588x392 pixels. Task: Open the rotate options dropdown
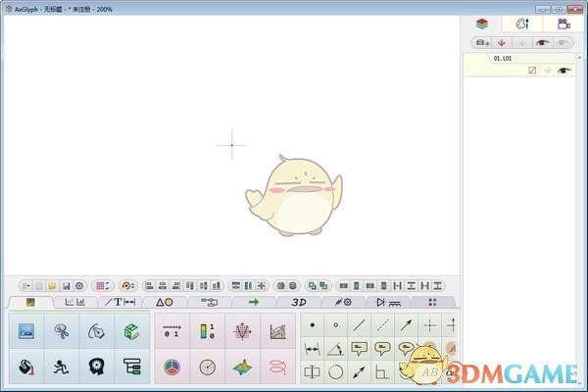click(127, 286)
